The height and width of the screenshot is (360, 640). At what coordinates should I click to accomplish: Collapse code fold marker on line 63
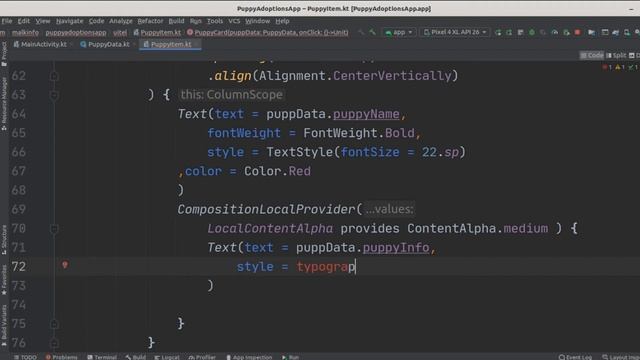[x=54, y=95]
